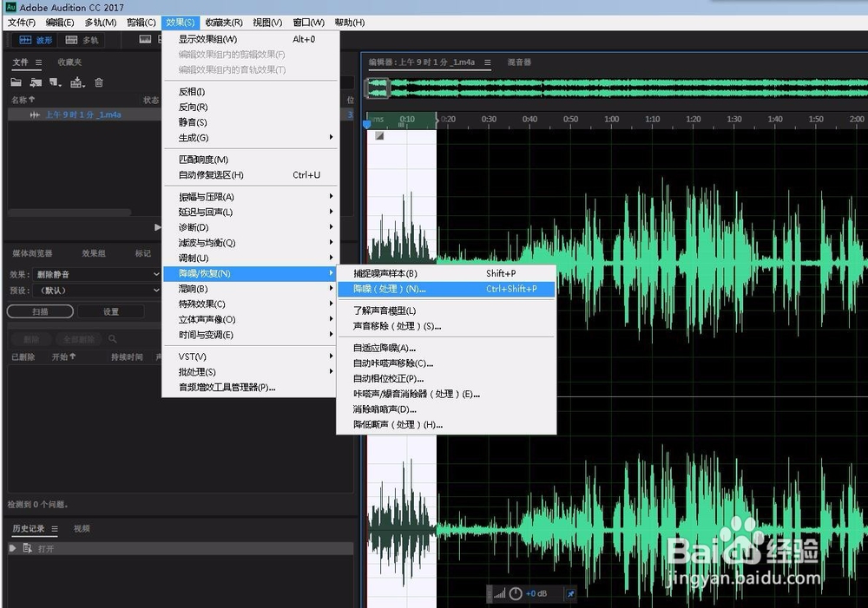Viewport: 868px width, 608px height.
Task: Expand the 诊断(D) submenu
Action: point(250,227)
